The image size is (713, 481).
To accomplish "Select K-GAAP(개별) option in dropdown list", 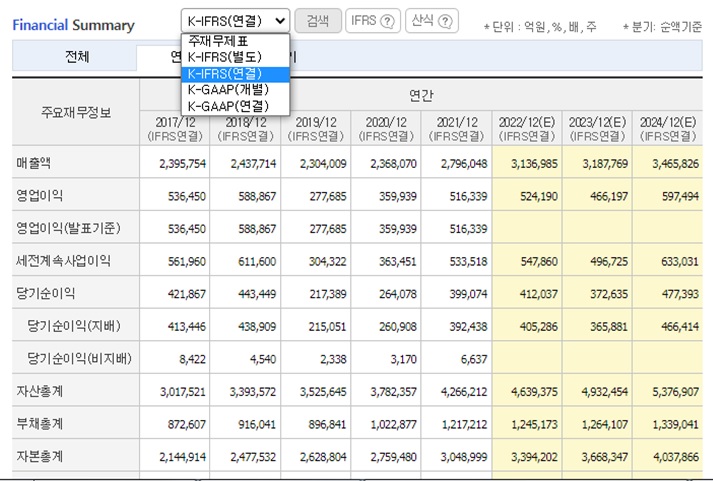I will [x=235, y=90].
